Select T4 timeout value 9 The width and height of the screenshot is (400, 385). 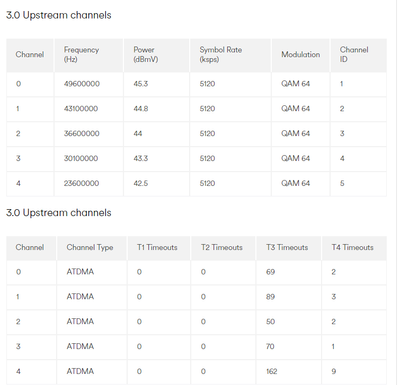[334, 371]
